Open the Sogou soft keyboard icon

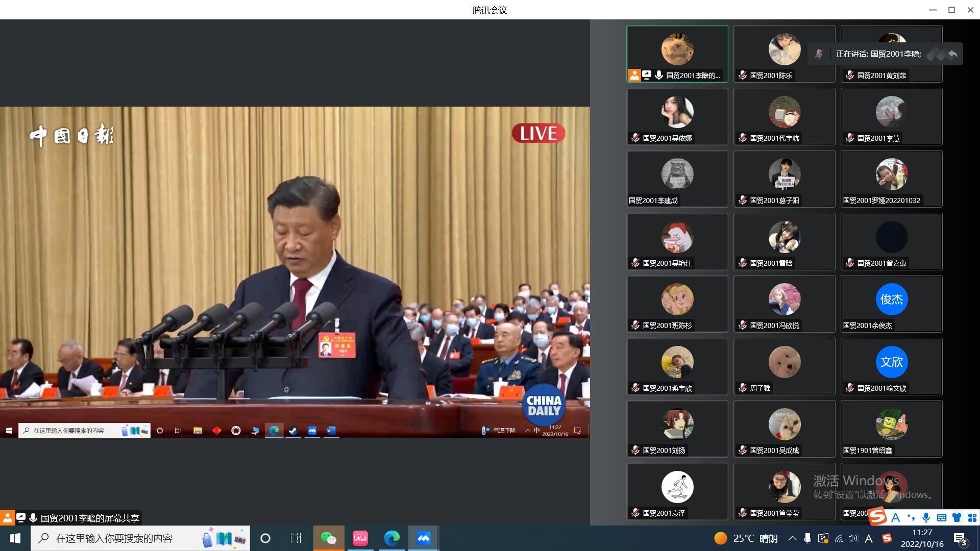(942, 518)
